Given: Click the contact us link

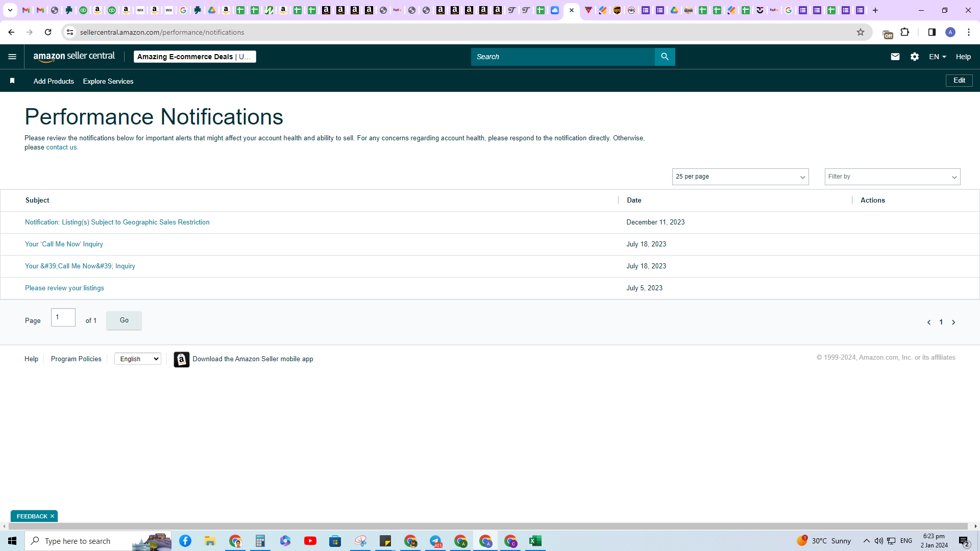Looking at the screenshot, I should tap(61, 147).
